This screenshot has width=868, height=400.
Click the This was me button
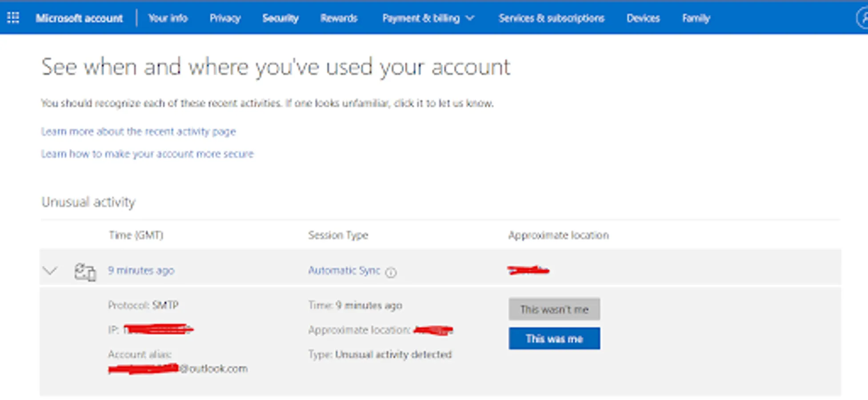pos(554,339)
